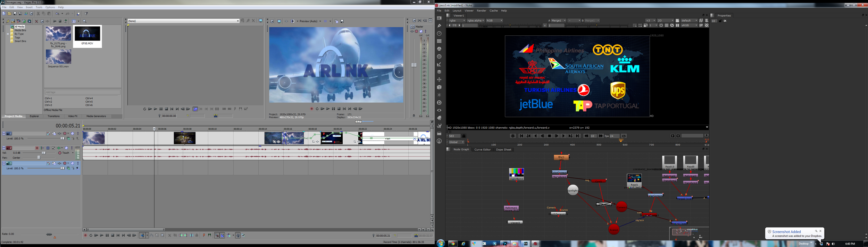Click the magnifier search icon in Project Media

84,21
